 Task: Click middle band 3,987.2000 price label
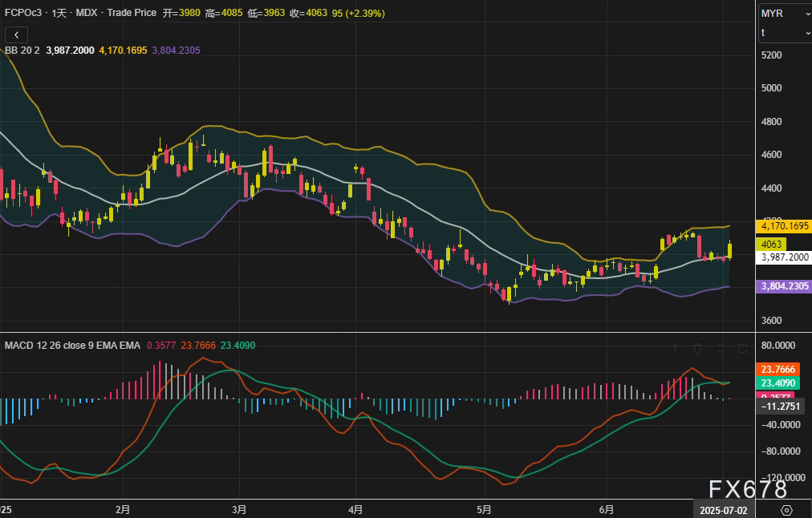784,257
